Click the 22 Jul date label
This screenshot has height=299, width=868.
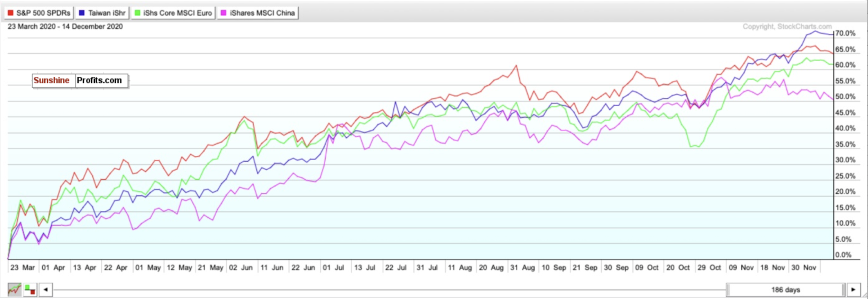[x=396, y=268]
